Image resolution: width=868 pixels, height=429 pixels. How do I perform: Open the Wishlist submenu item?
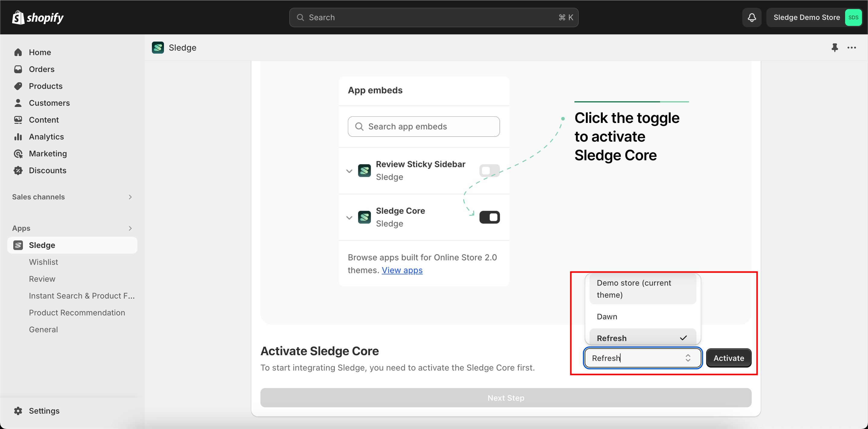coord(43,262)
